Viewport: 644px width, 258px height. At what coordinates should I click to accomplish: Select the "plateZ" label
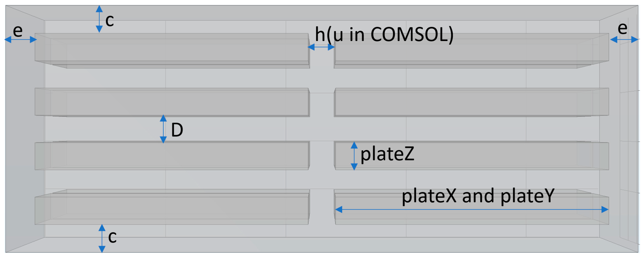click(x=387, y=154)
